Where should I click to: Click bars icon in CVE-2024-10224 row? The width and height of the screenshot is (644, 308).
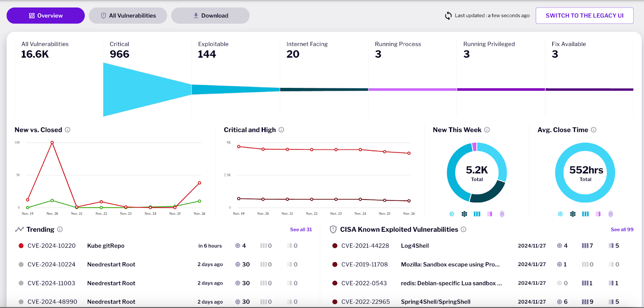(263, 264)
